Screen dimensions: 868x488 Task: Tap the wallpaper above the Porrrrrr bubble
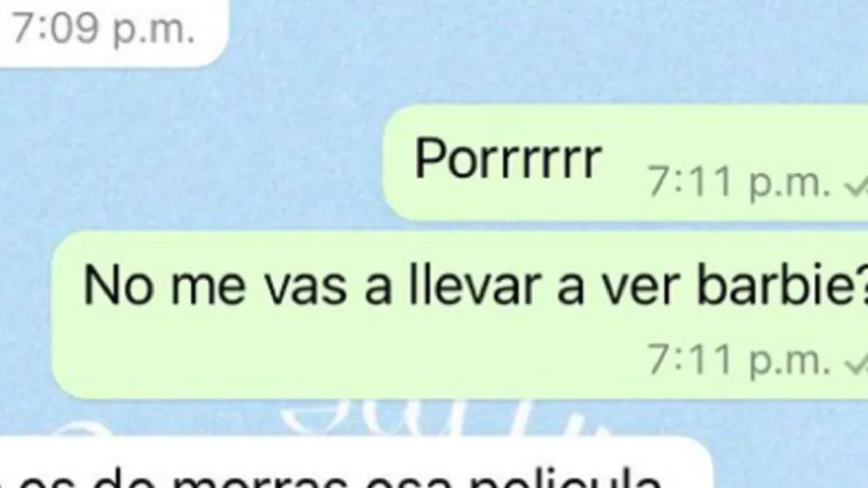[x=554, y=55]
